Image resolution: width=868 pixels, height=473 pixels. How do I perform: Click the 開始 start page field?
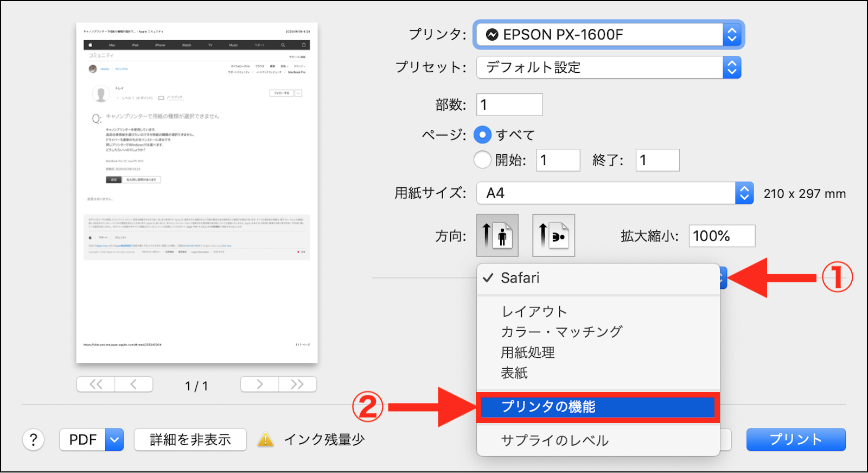click(558, 160)
